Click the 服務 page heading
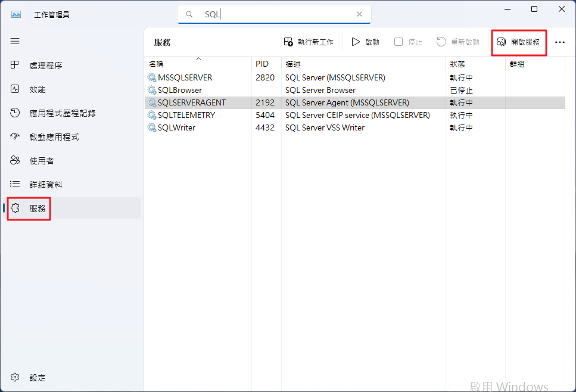This screenshot has height=392, width=576. pyautogui.click(x=162, y=42)
